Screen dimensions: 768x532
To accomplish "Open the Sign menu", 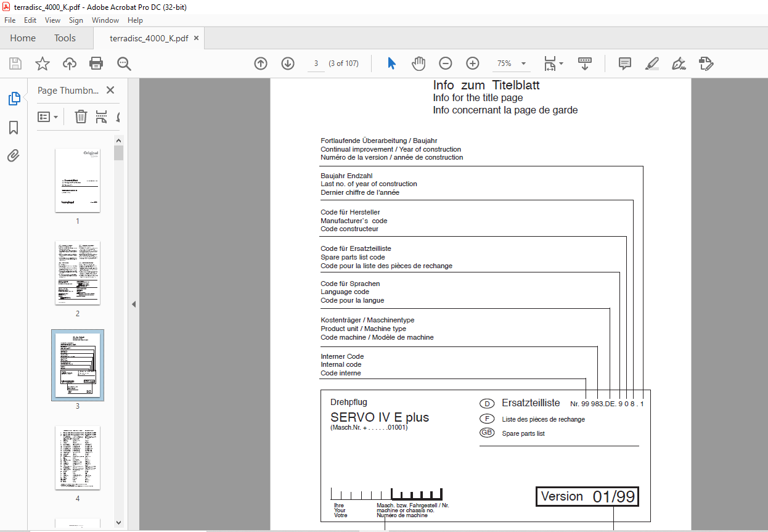I will pyautogui.click(x=76, y=20).
